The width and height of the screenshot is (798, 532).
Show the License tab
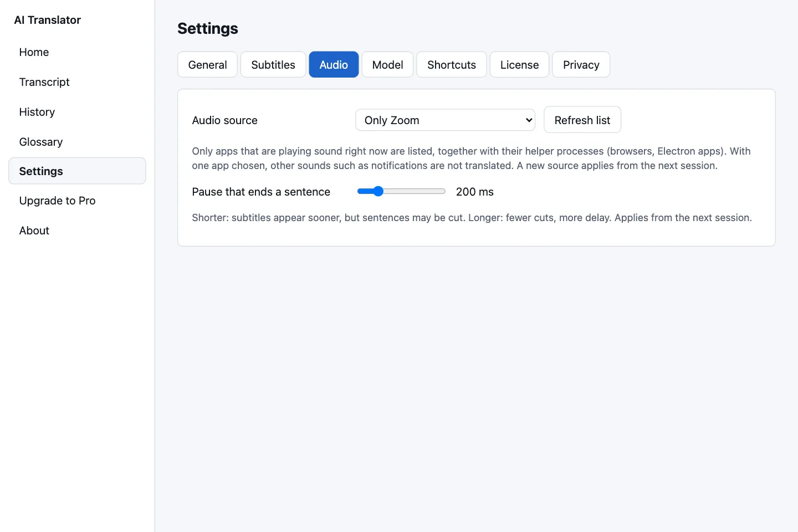pyautogui.click(x=519, y=65)
